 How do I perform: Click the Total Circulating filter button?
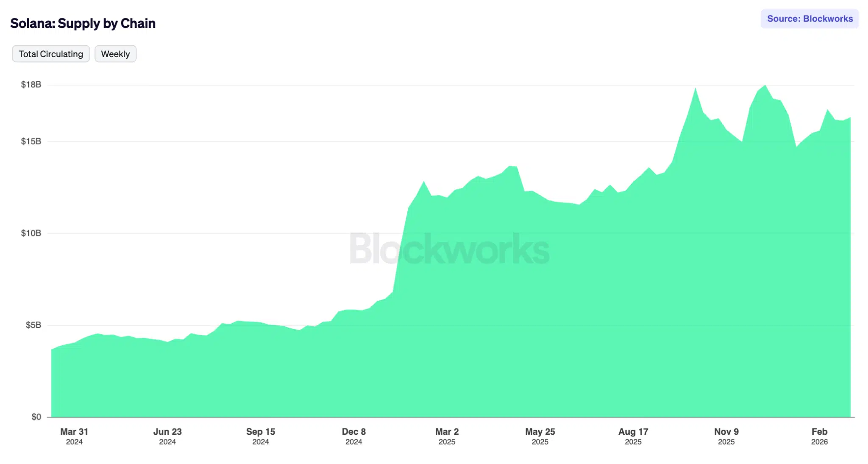[x=50, y=54]
